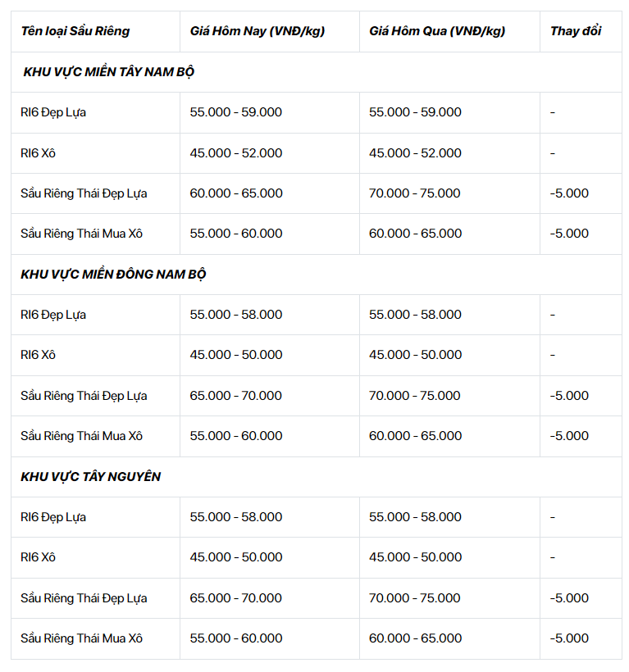The height and width of the screenshot is (672, 629).
Task: Select the 'KHU VỰC MIỀN ĐÔNG NAM BỘ' section row
Action: [x=317, y=275]
